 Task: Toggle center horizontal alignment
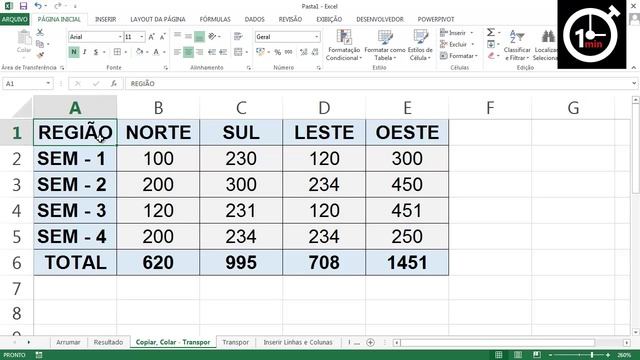point(188,52)
